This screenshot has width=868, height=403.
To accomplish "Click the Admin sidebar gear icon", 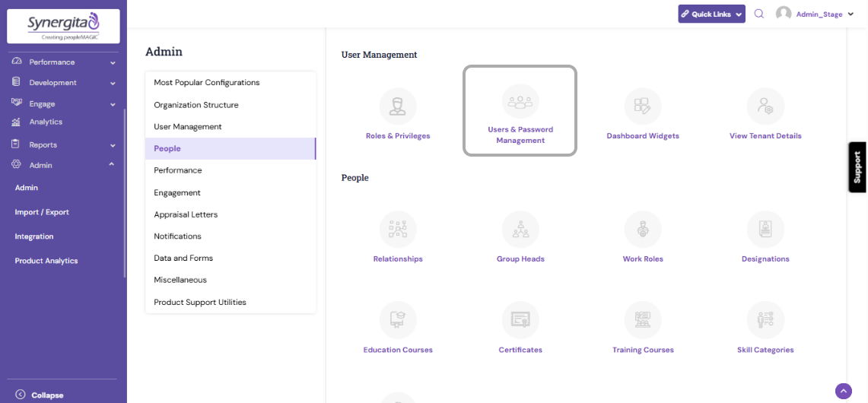I will 16,164.
